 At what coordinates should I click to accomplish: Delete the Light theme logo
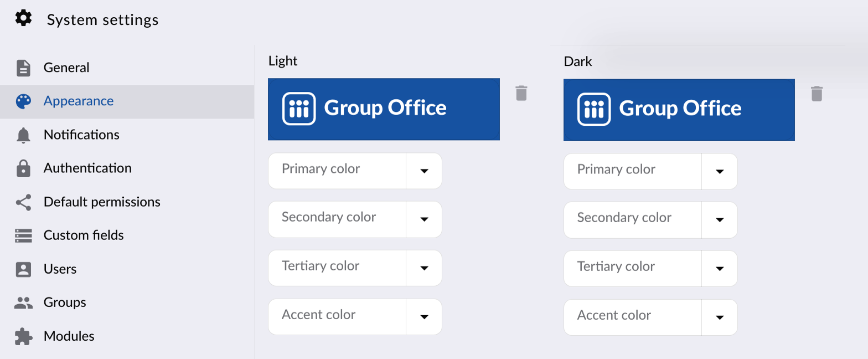click(521, 93)
